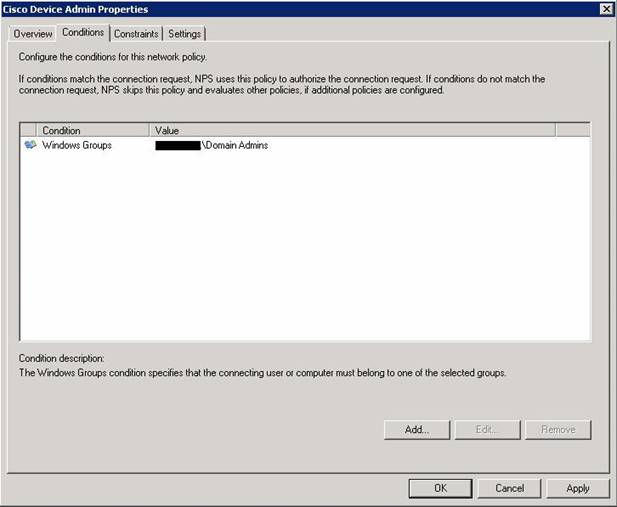Cancel the policy properties dialog

coord(509,488)
